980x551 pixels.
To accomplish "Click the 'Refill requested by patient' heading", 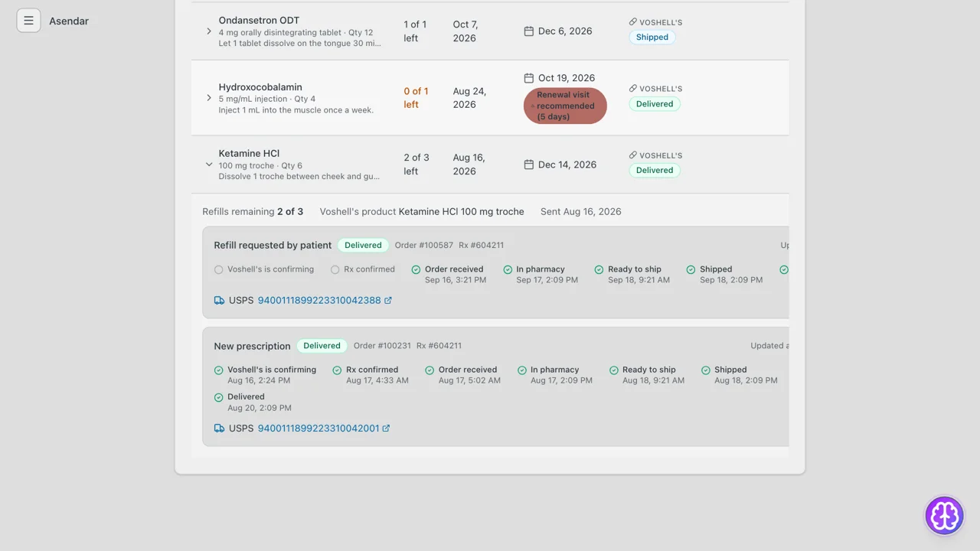I will (273, 246).
